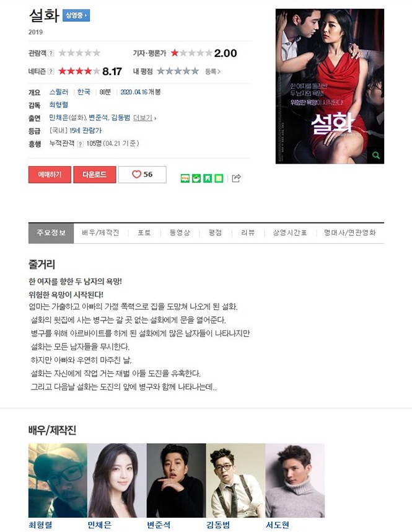
Task: Open 등록 link to register my rating
Action: 213,71
